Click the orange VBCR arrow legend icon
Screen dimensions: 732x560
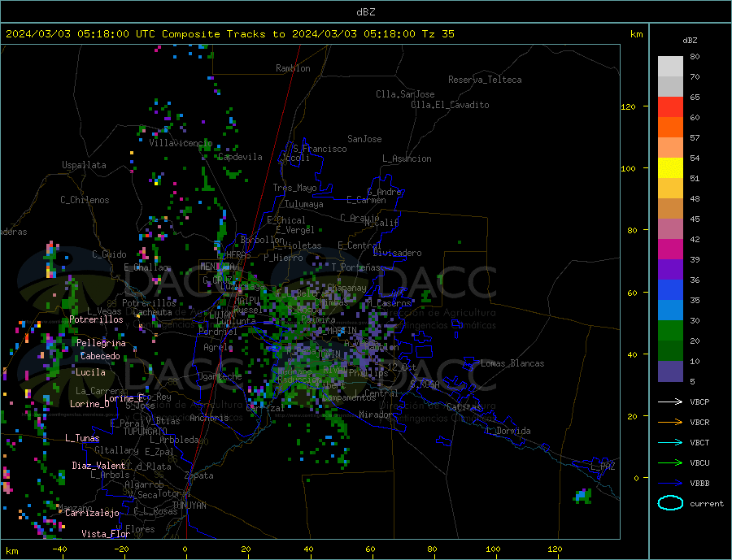(670, 423)
